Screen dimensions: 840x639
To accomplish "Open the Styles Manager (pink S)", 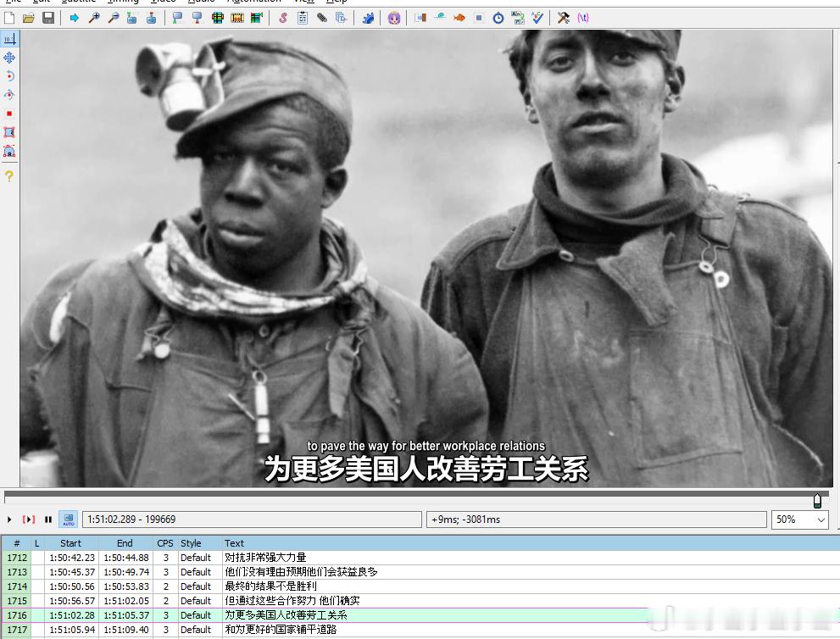I will coord(283,18).
